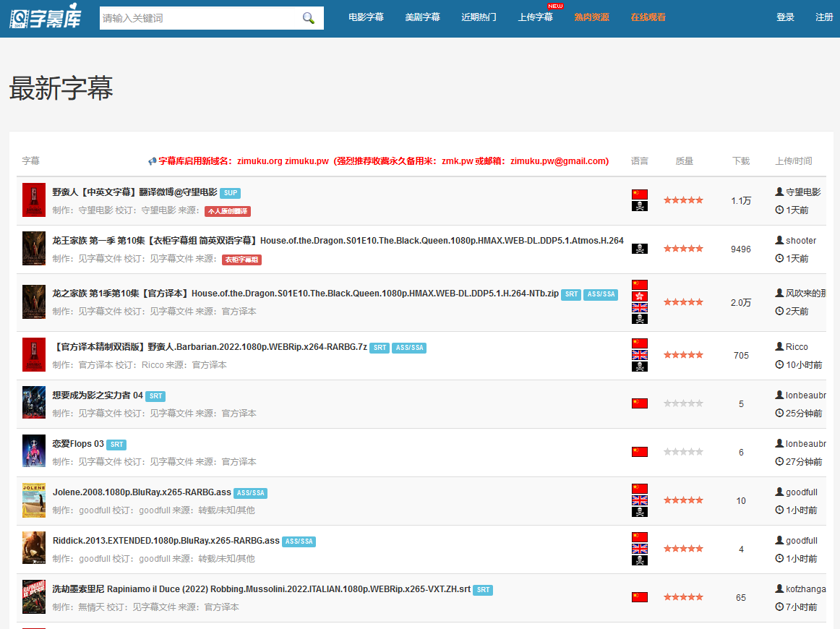Click the SUP format badge on 野蛮人 row
The width and height of the screenshot is (840, 629).
point(231,193)
